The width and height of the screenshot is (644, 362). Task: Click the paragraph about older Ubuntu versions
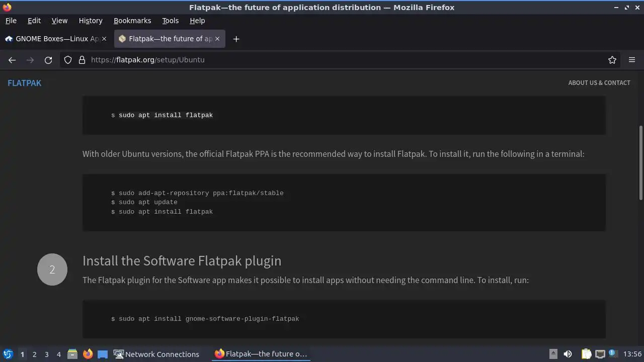coord(333,154)
